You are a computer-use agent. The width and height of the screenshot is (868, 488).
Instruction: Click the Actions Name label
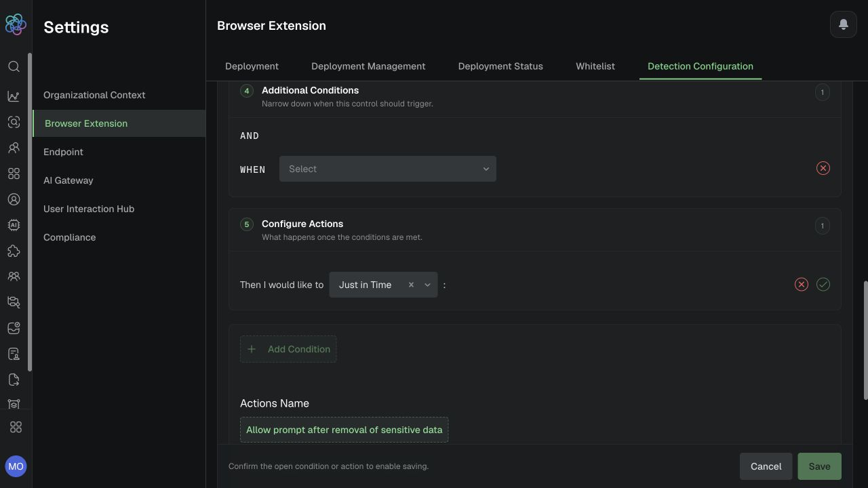point(275,403)
